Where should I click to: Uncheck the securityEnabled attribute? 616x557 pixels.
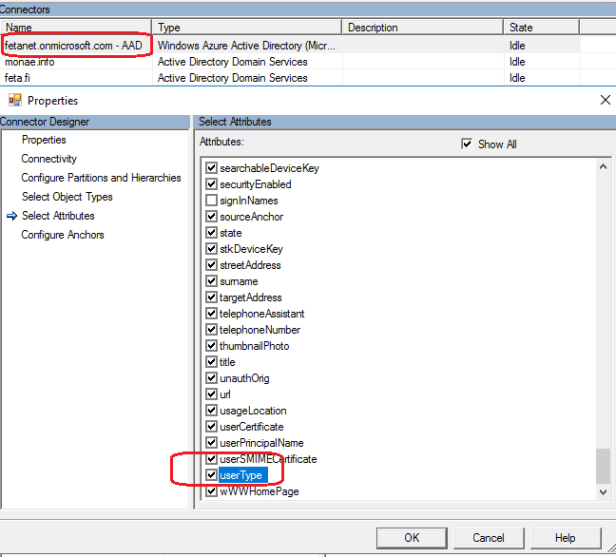(211, 185)
